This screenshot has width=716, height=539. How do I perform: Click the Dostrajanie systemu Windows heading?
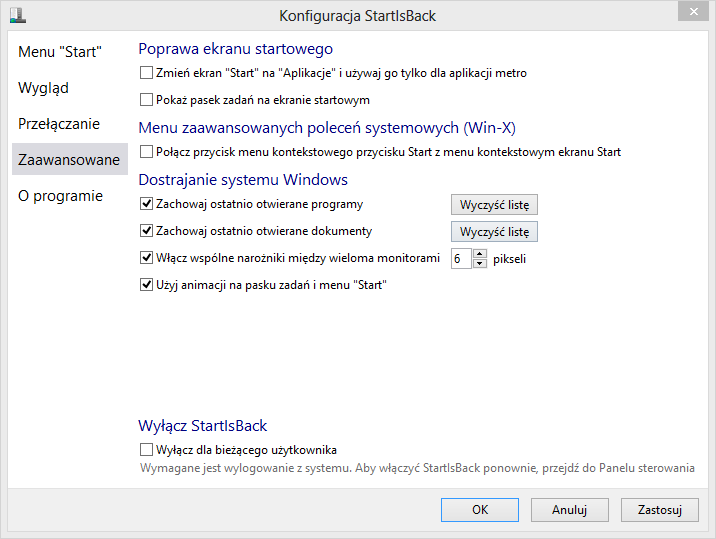click(243, 180)
